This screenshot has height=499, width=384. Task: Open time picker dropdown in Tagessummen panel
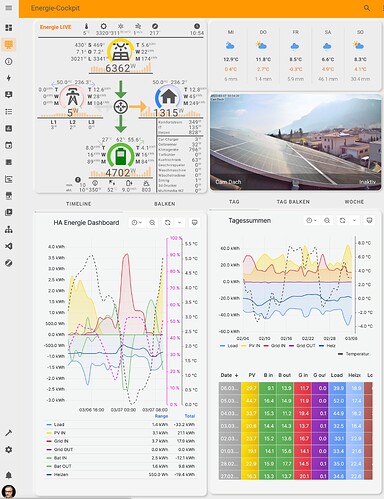(x=311, y=220)
